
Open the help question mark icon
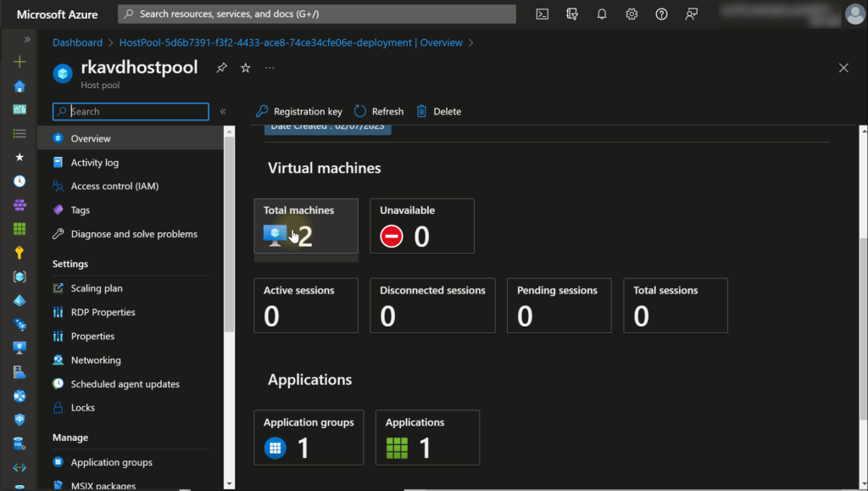click(662, 14)
